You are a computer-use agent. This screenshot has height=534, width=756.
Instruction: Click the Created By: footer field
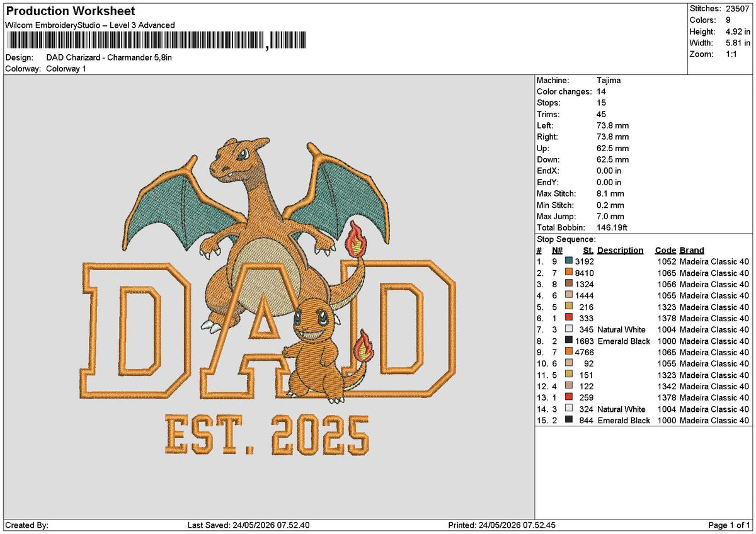coord(26,525)
